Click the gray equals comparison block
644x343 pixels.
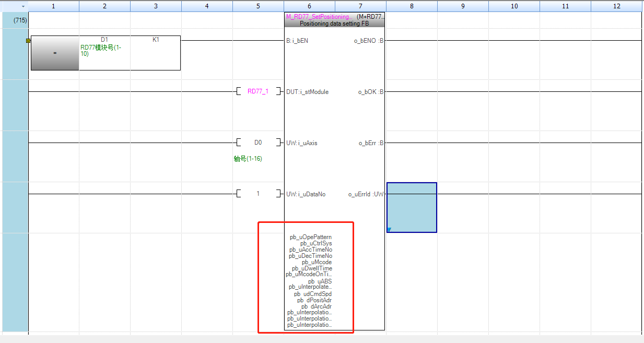point(55,53)
